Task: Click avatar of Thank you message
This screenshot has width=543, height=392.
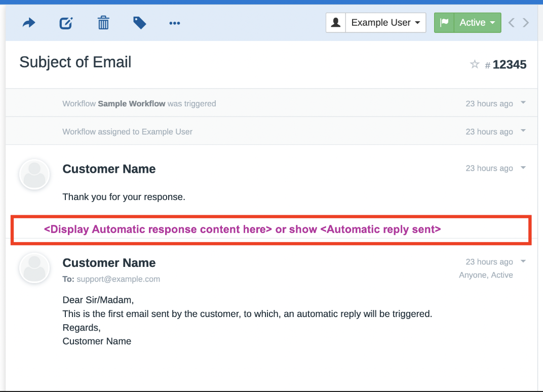Action: tap(34, 174)
